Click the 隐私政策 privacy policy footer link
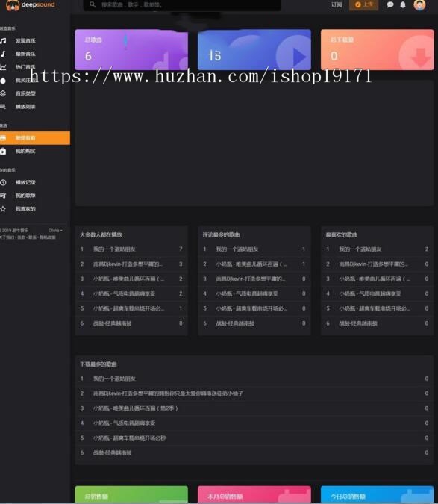 tap(48, 237)
